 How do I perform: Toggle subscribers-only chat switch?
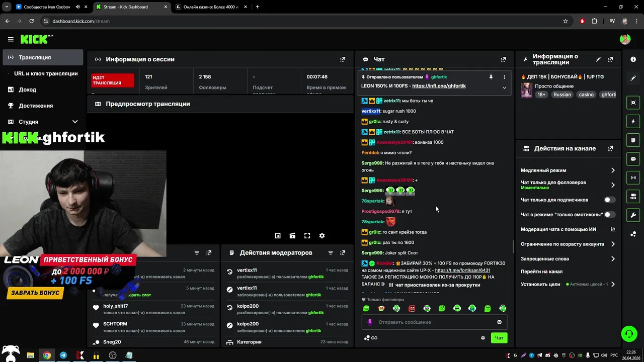coord(609,200)
